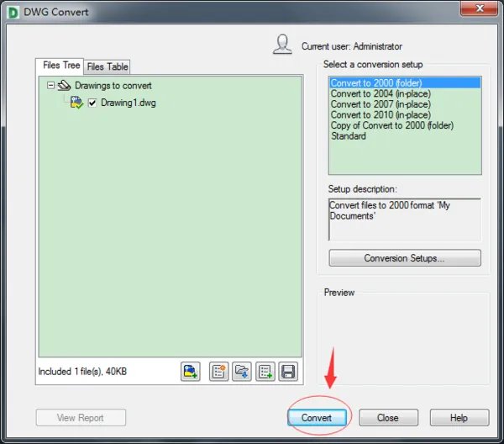Open the Conversion Setups dialog
The height and width of the screenshot is (444, 504).
(x=404, y=258)
